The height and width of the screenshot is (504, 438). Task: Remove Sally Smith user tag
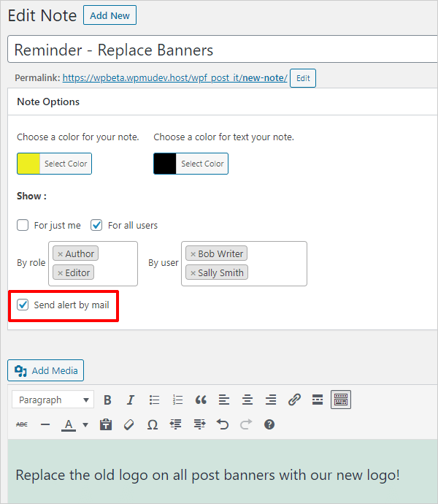[193, 273]
